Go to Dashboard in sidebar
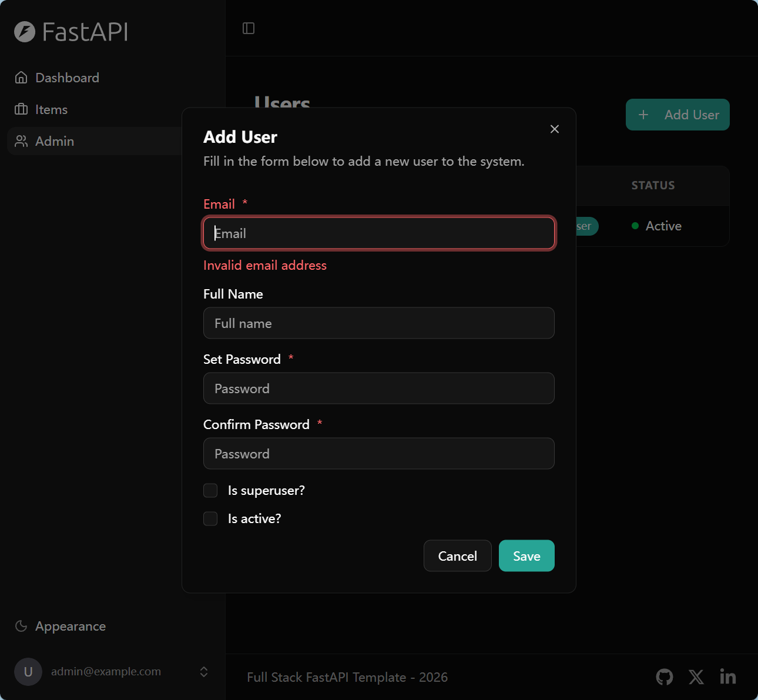Screen dimensions: 758x700 pyautogui.click(x=67, y=78)
